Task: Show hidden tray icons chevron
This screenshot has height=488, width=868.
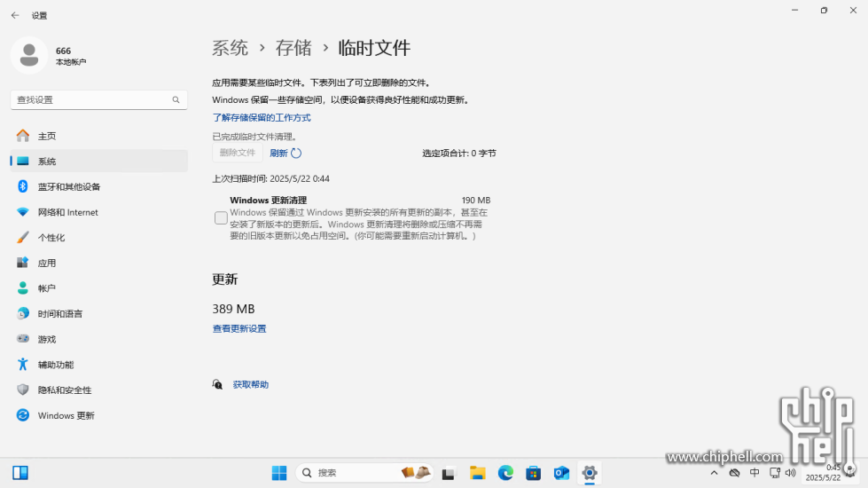Action: (714, 473)
